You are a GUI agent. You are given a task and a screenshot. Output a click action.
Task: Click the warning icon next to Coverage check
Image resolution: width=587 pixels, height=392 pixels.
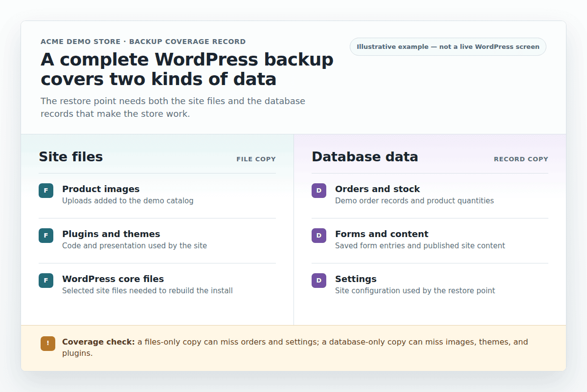click(48, 343)
